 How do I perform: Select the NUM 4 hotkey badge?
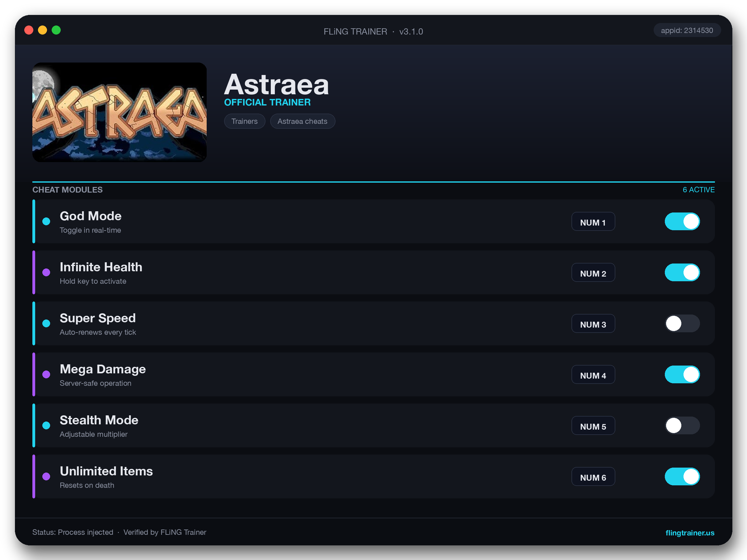593,375
